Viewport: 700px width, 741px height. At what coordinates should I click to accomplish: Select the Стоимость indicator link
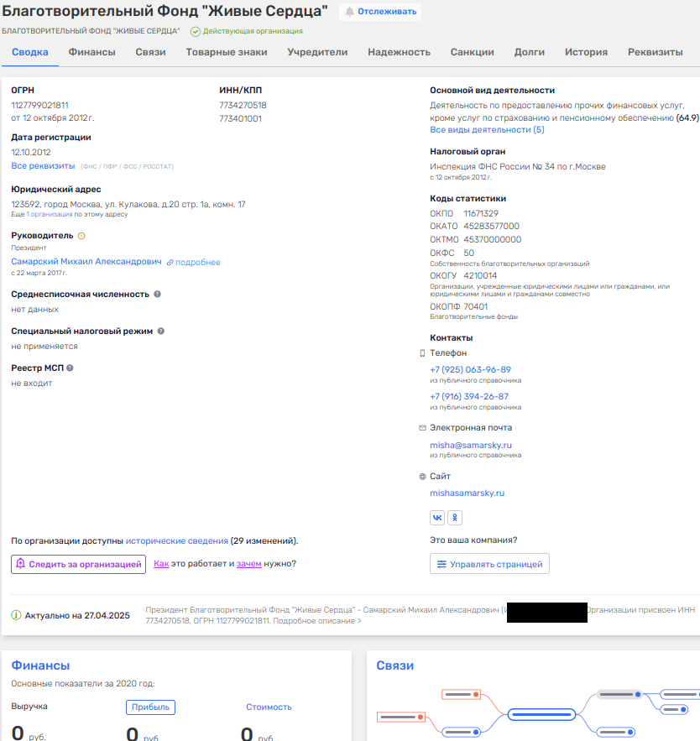point(269,707)
